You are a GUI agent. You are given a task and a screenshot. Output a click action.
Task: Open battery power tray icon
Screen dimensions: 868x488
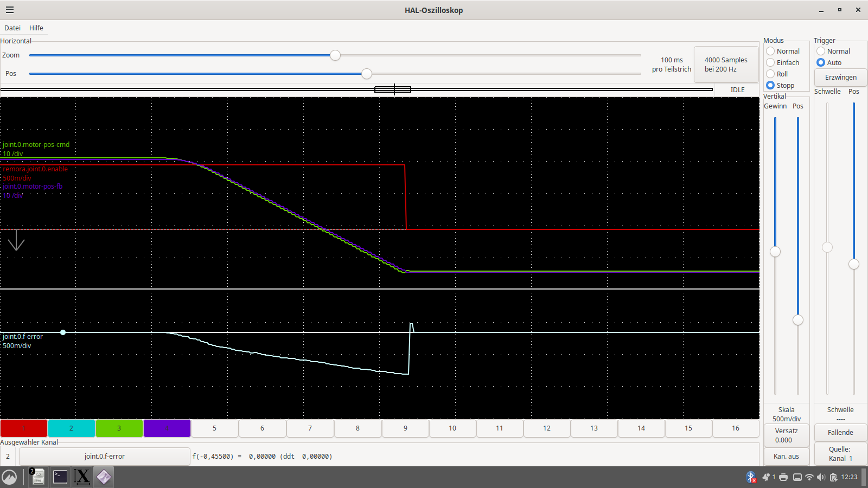pyautogui.click(x=833, y=477)
